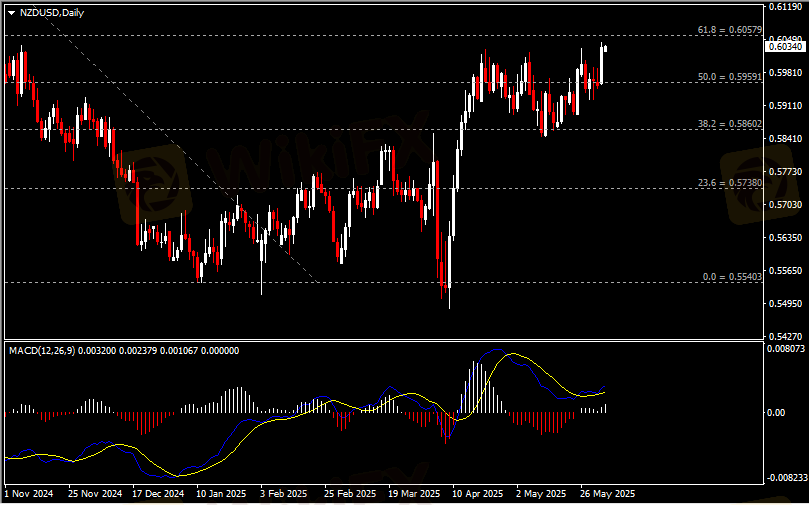Click the 0.58410 price axis value
The height and width of the screenshot is (505, 809).
coord(785,139)
